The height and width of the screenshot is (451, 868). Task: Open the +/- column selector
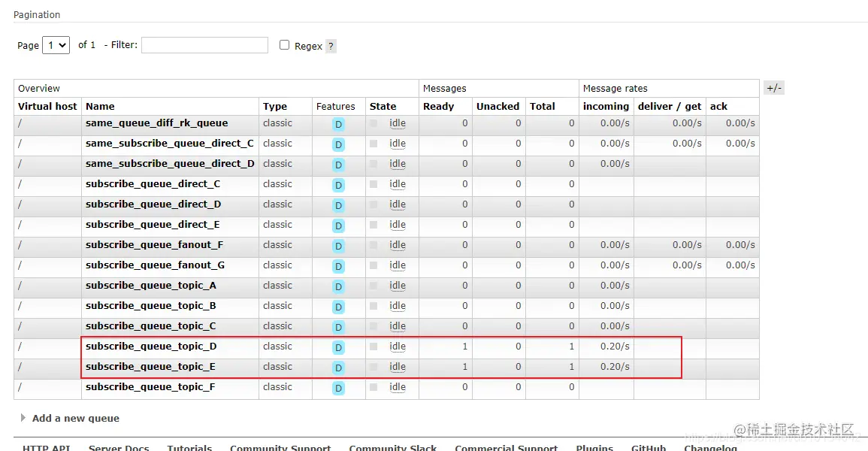click(x=774, y=87)
